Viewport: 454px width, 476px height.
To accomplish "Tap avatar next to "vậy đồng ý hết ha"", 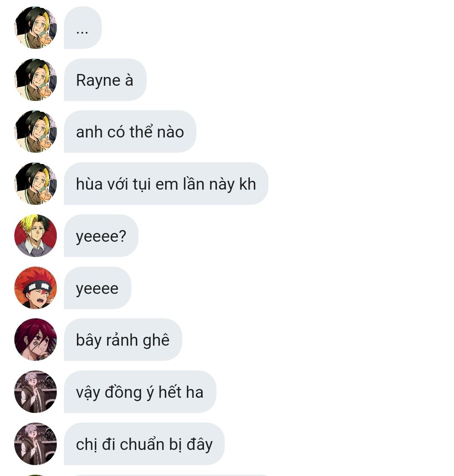I will click(35, 391).
